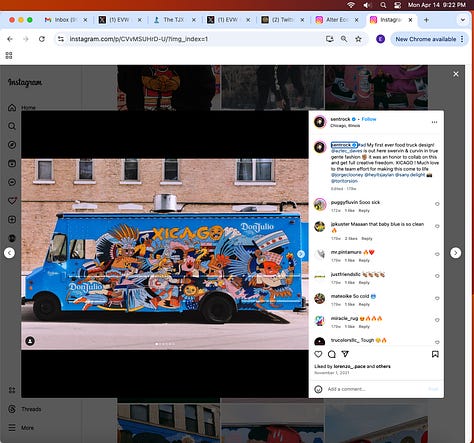The image size is (474, 443).
Task: View others who liked the post
Action: click(x=384, y=366)
